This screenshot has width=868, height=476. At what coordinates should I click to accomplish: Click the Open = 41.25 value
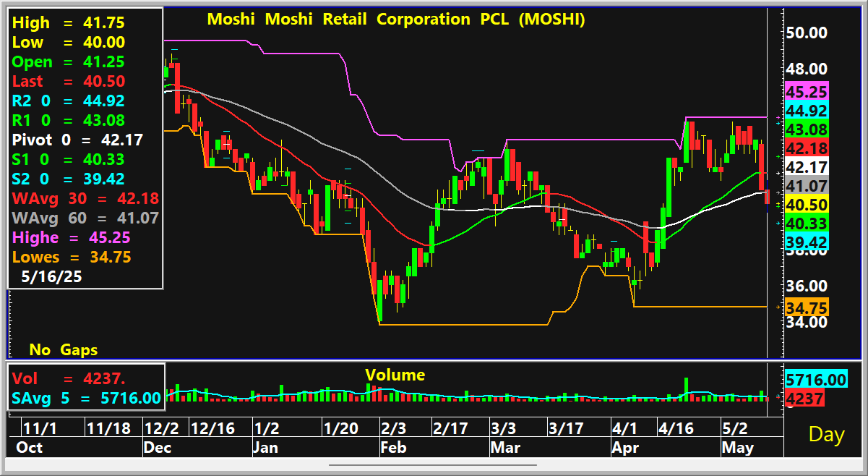68,62
